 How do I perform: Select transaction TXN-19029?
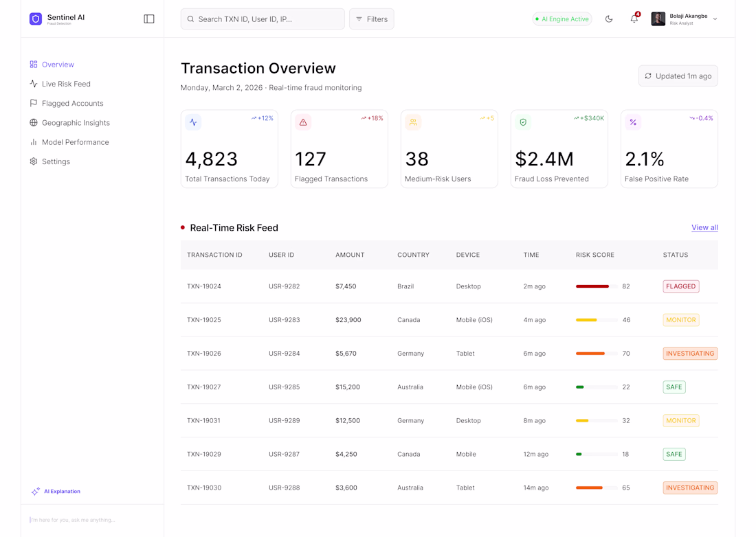(x=204, y=454)
